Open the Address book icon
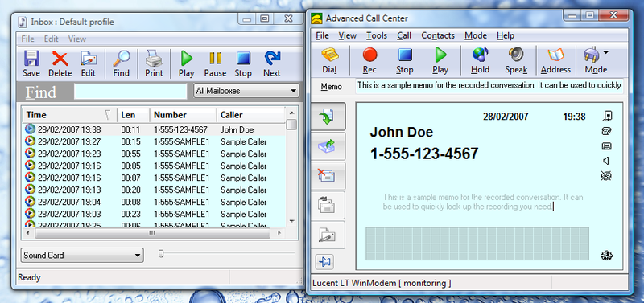644x303 pixels. pyautogui.click(x=555, y=61)
